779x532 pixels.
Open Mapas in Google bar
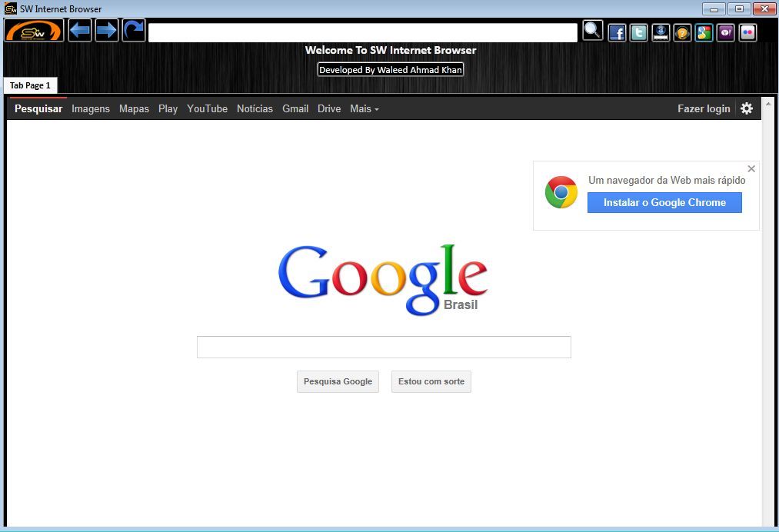click(x=134, y=108)
